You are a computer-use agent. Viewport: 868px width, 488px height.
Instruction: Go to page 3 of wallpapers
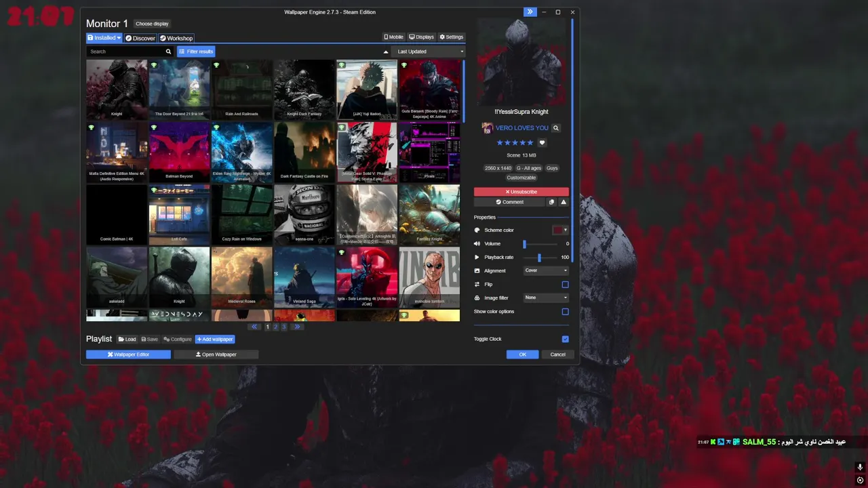point(283,327)
